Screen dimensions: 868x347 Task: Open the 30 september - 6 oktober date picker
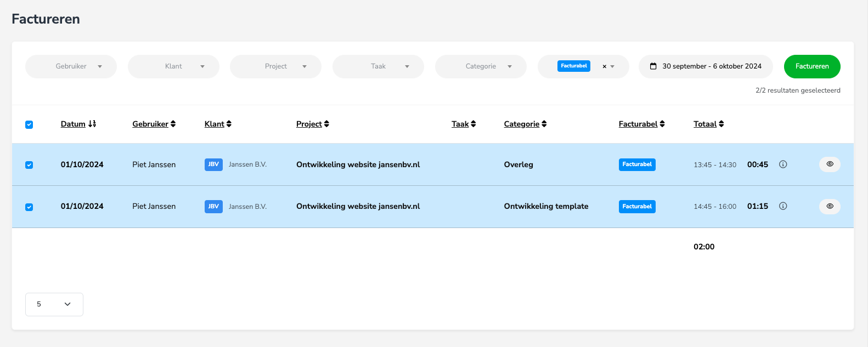click(x=712, y=66)
